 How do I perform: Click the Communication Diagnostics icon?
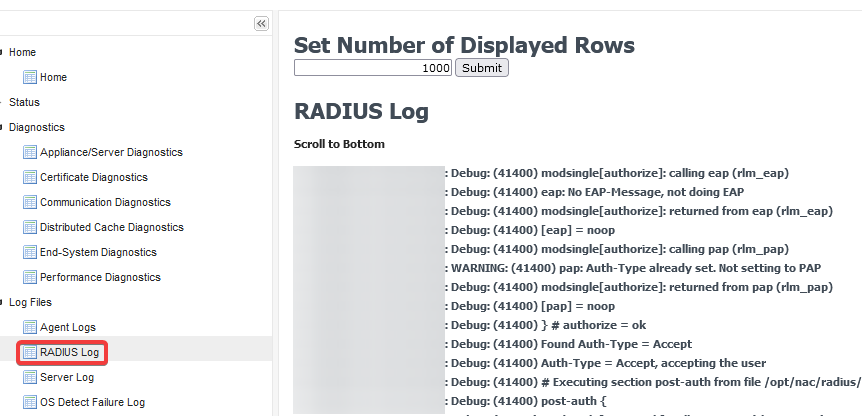[x=30, y=202]
